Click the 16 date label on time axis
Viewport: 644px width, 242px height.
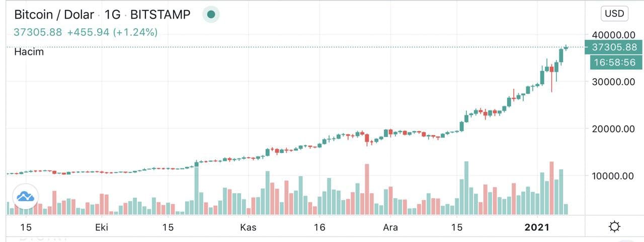319,227
